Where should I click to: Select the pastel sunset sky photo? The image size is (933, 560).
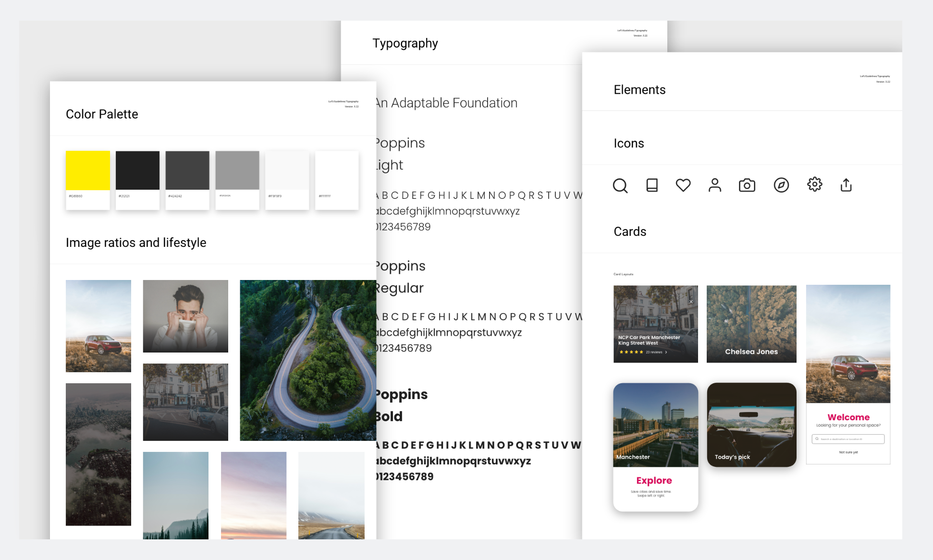(254, 495)
